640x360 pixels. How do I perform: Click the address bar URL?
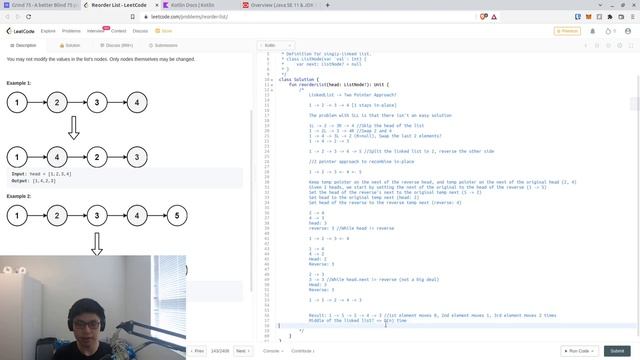[189, 17]
